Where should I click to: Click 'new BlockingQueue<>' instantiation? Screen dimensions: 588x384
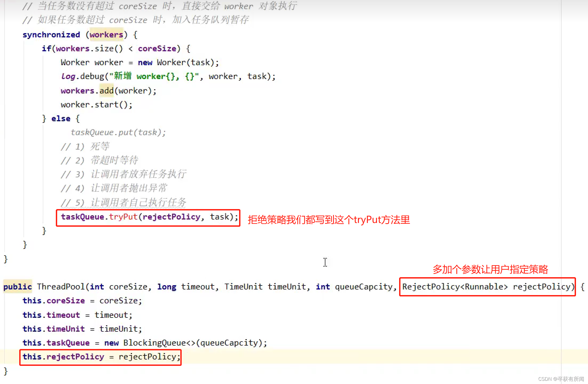(x=150, y=343)
